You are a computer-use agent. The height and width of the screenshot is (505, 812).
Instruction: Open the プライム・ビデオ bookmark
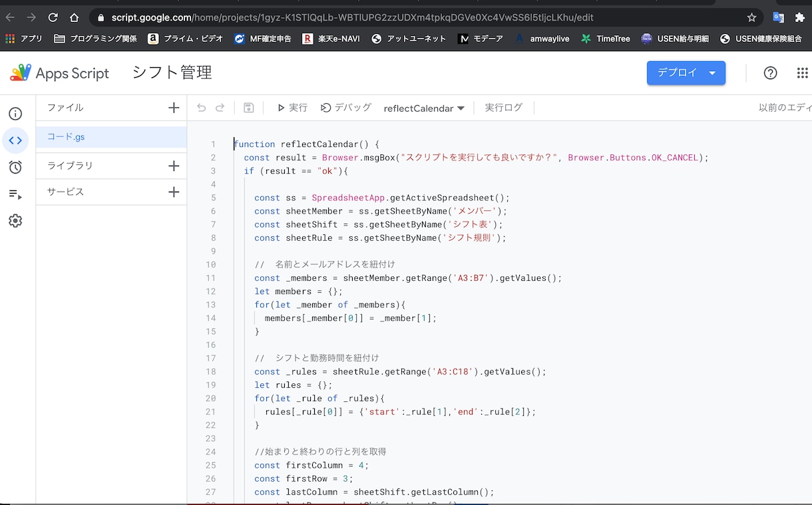[185, 39]
